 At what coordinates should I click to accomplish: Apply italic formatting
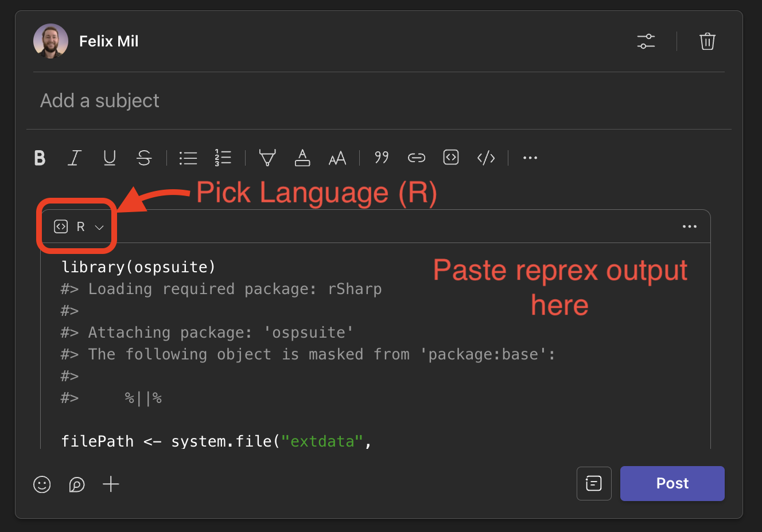click(75, 158)
